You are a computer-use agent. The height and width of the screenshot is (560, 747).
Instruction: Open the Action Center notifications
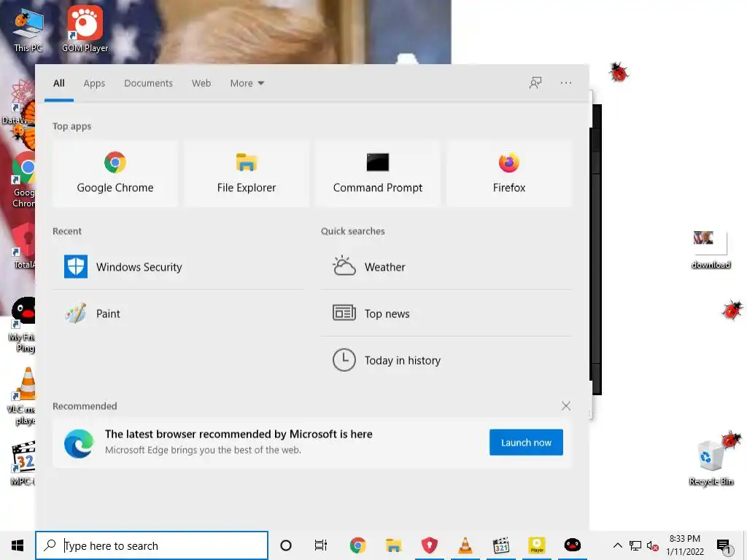point(724,545)
